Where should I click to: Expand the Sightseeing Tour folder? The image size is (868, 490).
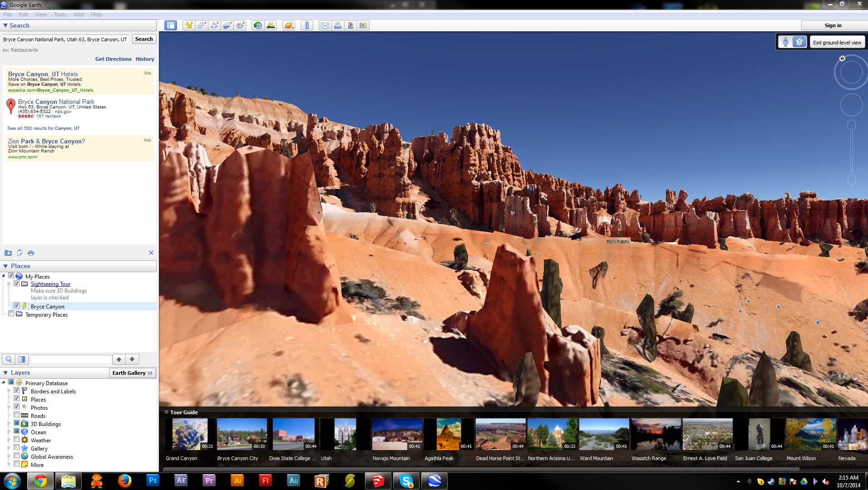coord(9,284)
